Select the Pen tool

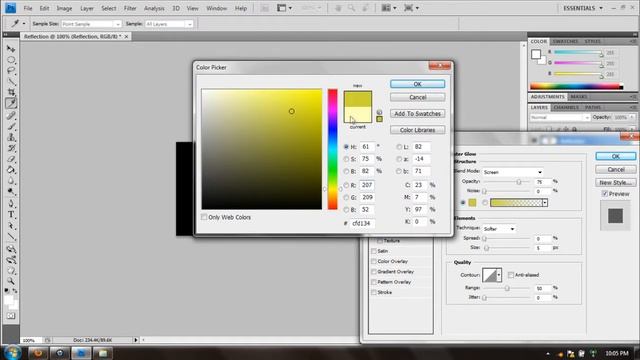[x=11, y=204]
